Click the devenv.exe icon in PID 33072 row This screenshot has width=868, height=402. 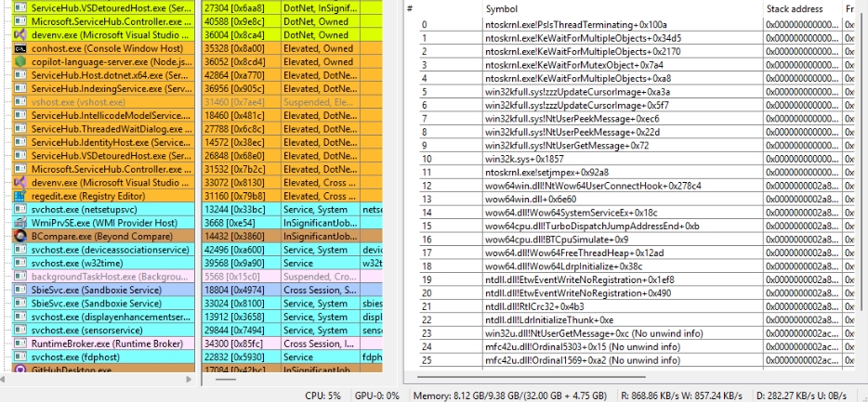tap(20, 183)
